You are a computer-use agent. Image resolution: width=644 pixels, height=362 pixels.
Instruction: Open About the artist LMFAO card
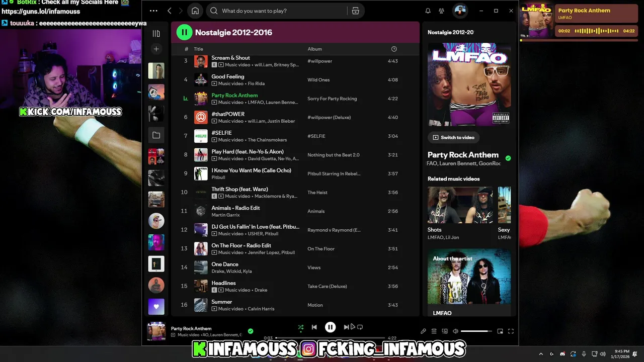[x=469, y=284]
